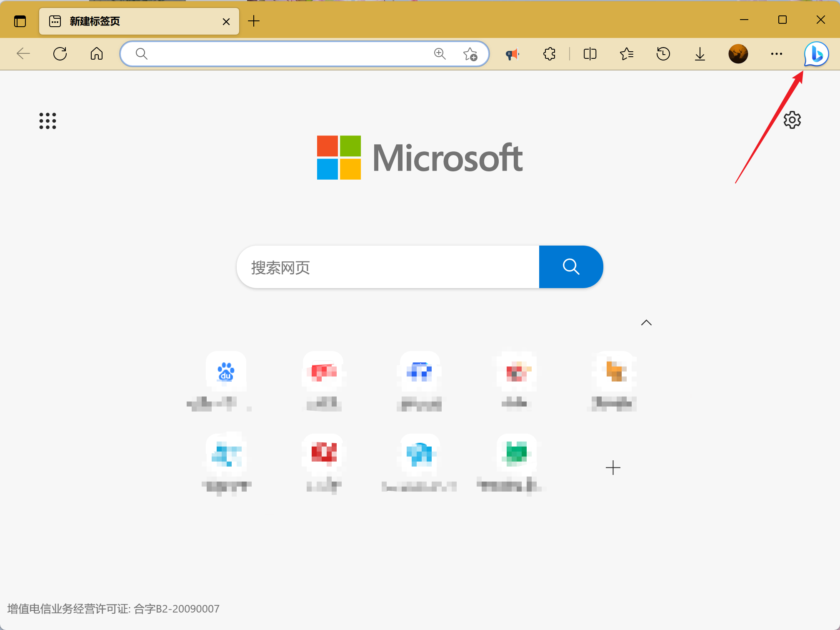This screenshot has height=630, width=840.
Task: Add this page to favorites star
Action: [x=470, y=54]
